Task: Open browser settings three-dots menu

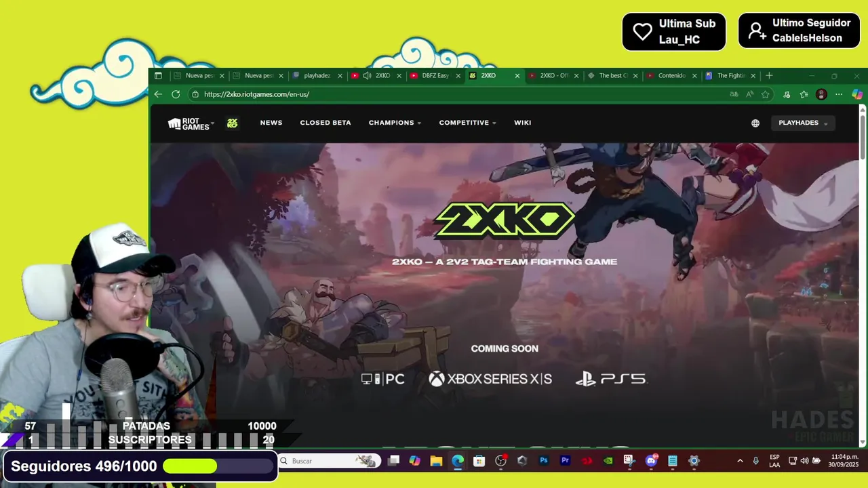Action: coord(839,94)
